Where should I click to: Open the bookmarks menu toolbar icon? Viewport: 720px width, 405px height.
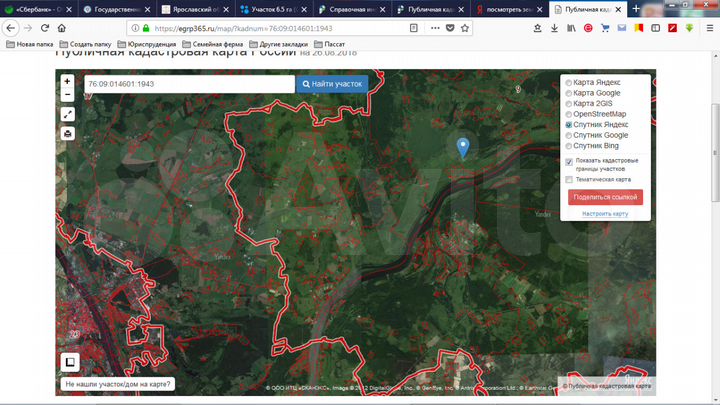537,28
